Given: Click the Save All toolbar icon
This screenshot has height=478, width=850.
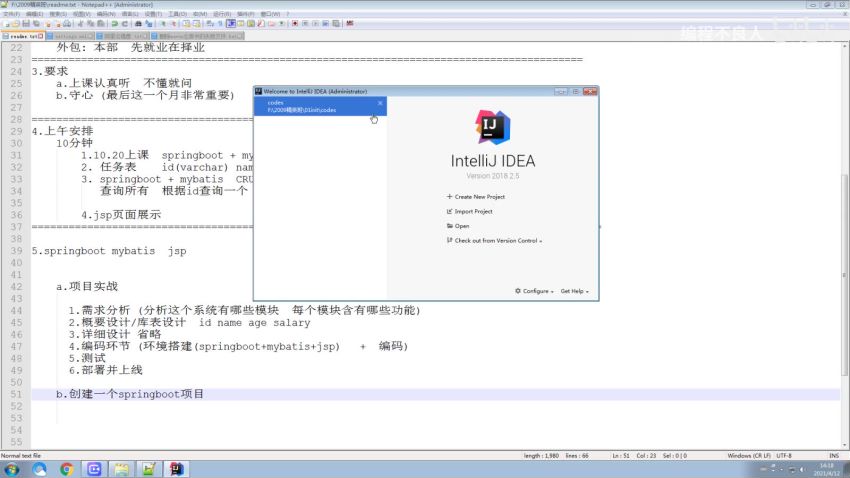Looking at the screenshot, I should (x=36, y=24).
